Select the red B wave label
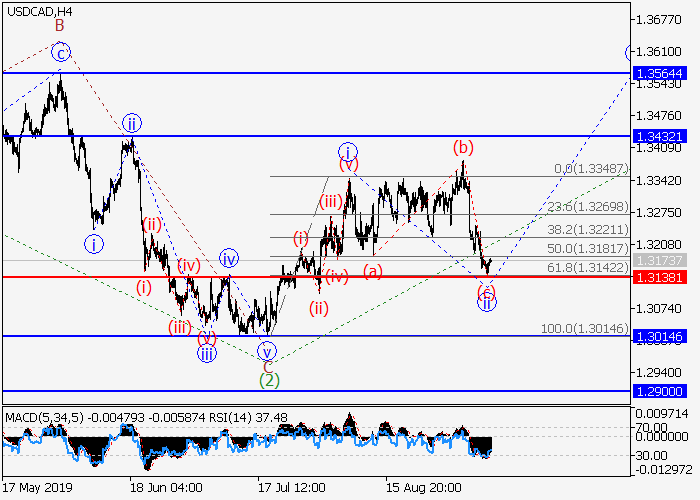 coord(60,25)
